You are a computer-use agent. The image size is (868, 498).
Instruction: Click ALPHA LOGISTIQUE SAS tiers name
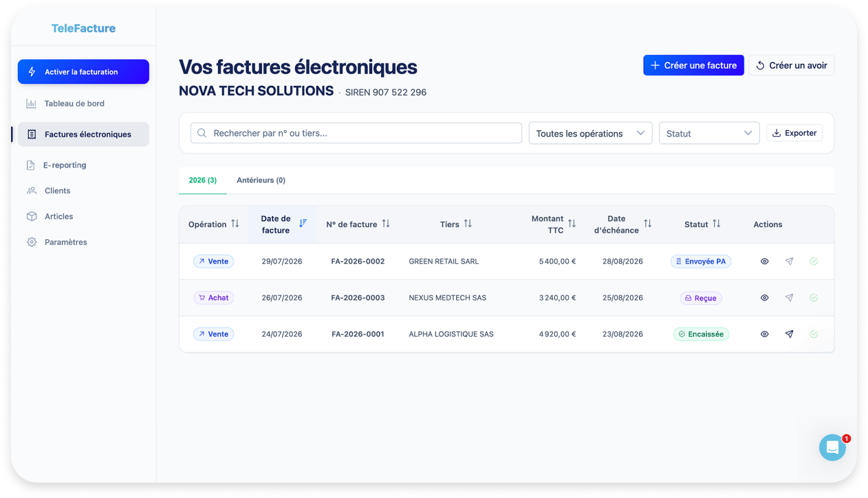[x=451, y=334]
